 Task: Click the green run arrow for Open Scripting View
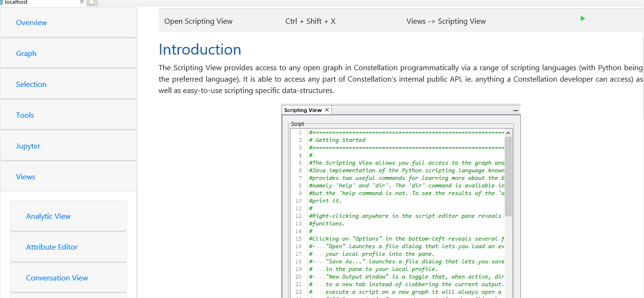point(582,19)
